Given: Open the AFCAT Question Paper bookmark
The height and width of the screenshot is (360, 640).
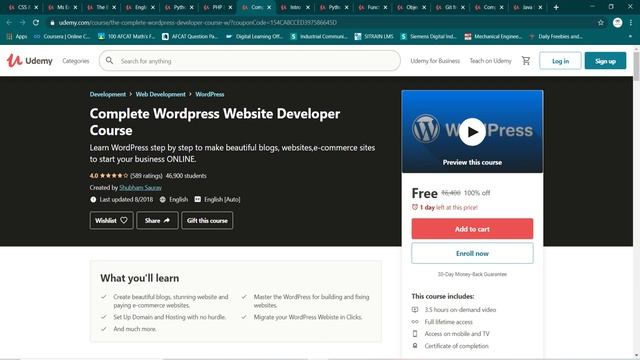Looking at the screenshot, I should point(190,36).
